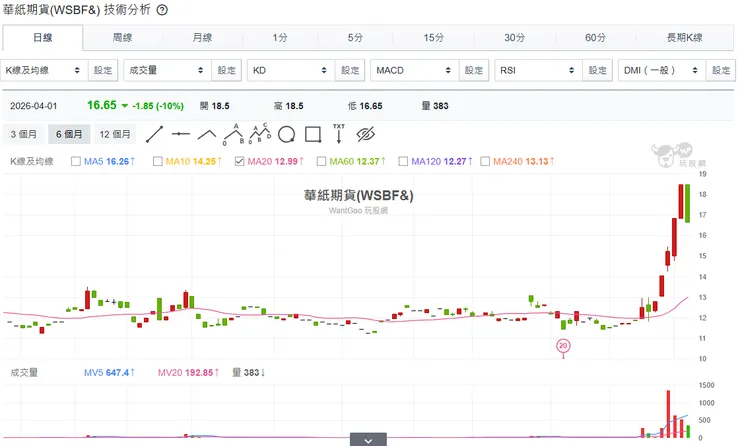Image resolution: width=740 pixels, height=446 pixels.
Task: Select the 0-A-B three-point wave tool
Action: click(x=234, y=135)
